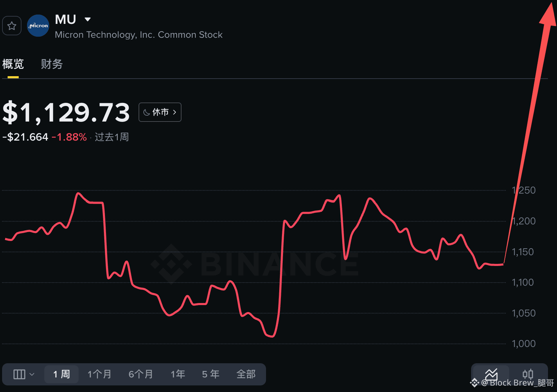
Task: Click the Micron company logo
Action: tap(38, 26)
